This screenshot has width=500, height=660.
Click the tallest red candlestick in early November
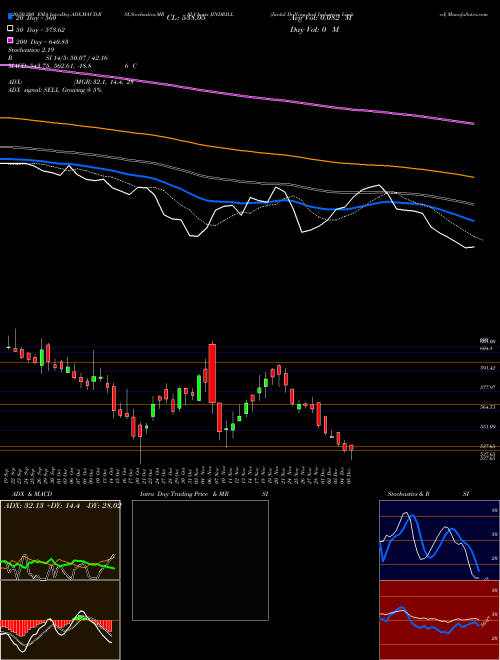click(213, 373)
